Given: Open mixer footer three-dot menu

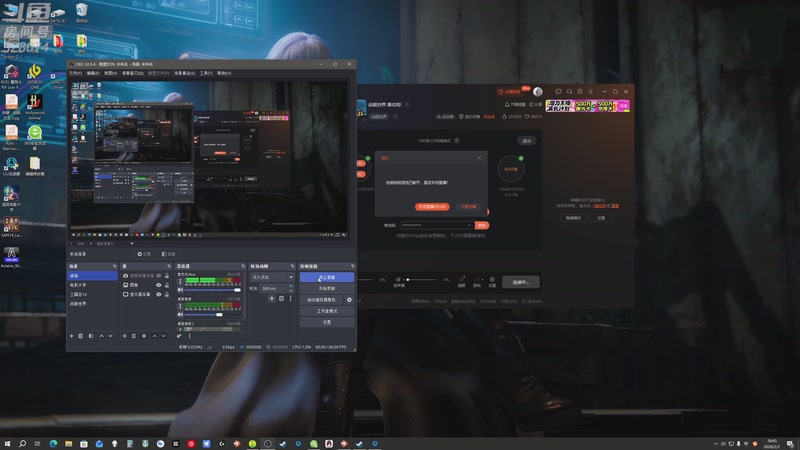Looking at the screenshot, I should tap(189, 336).
